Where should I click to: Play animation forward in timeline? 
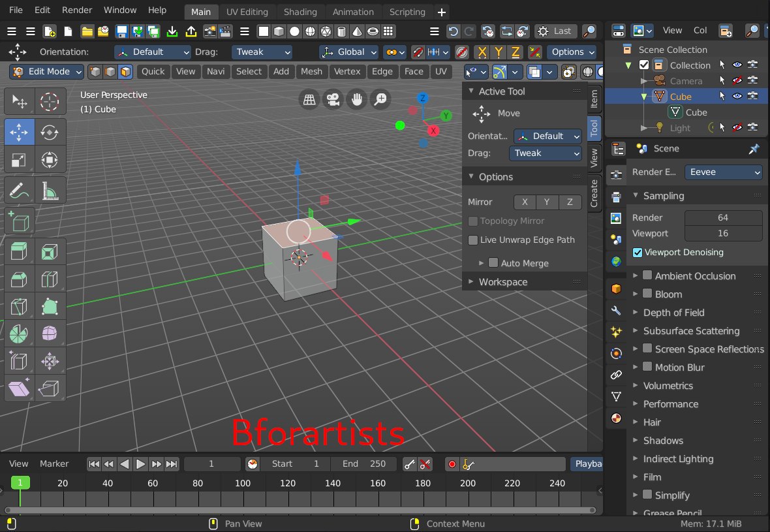click(x=140, y=463)
